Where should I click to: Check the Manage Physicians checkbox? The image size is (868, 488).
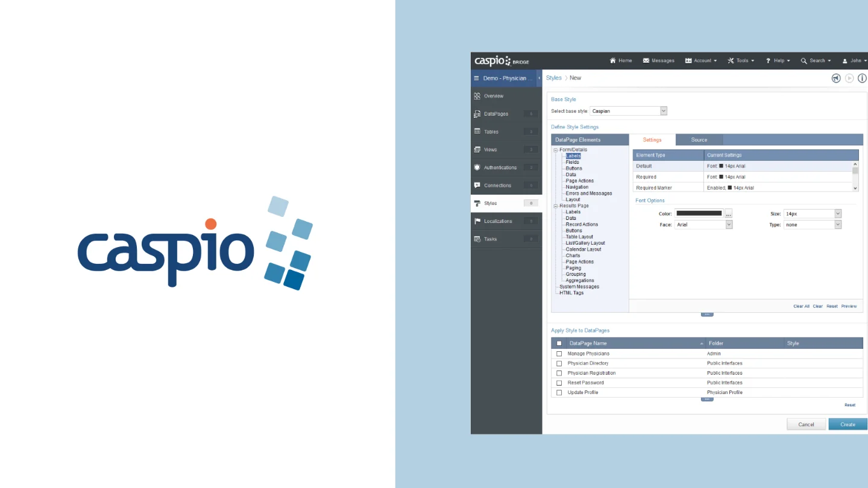coord(559,354)
